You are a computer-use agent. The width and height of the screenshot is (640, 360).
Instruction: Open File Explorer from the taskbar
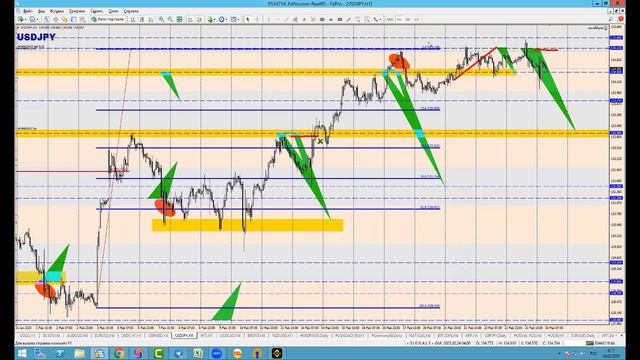tap(79, 353)
